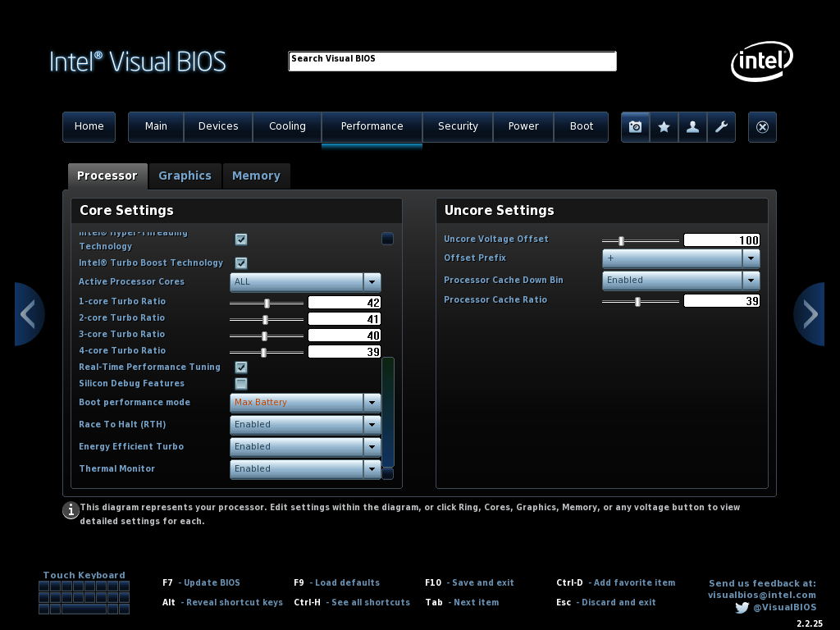
Task: Click the Home button
Action: (x=89, y=126)
